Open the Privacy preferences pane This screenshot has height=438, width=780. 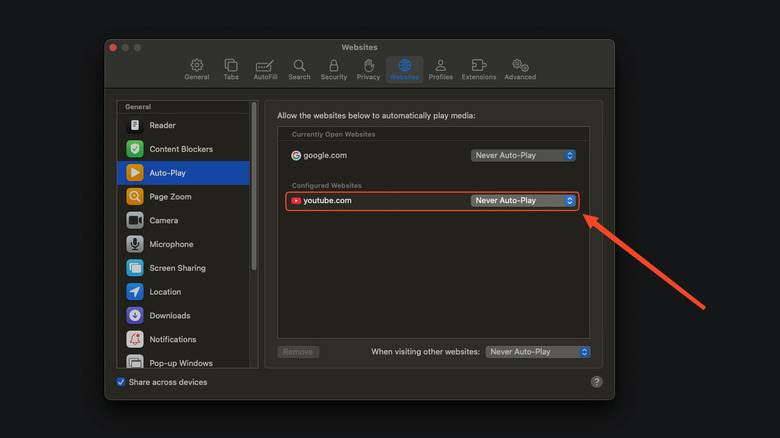coord(368,69)
